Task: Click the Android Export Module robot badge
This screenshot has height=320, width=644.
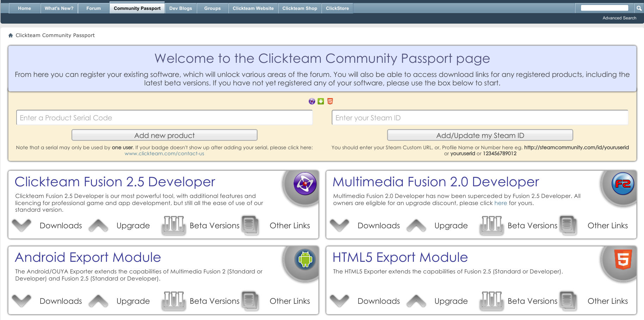Action: pyautogui.click(x=305, y=259)
